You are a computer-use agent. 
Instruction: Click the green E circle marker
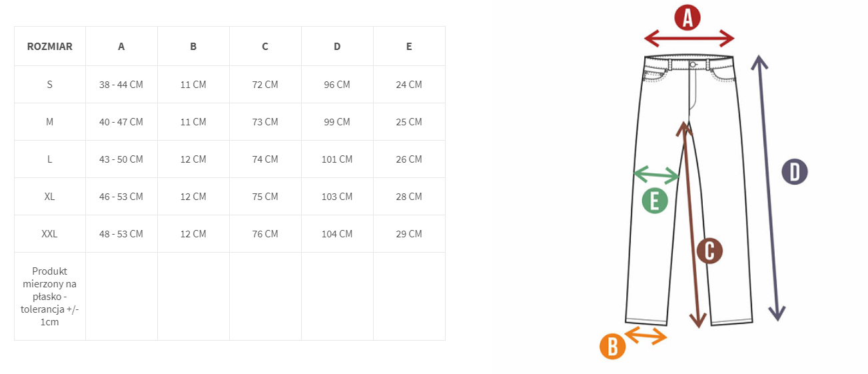click(x=655, y=200)
